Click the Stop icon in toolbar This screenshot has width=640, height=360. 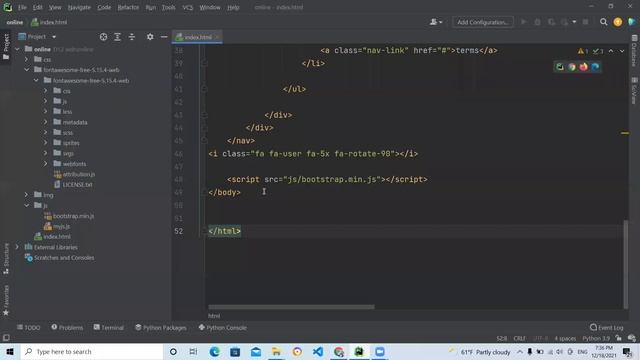coord(585,22)
